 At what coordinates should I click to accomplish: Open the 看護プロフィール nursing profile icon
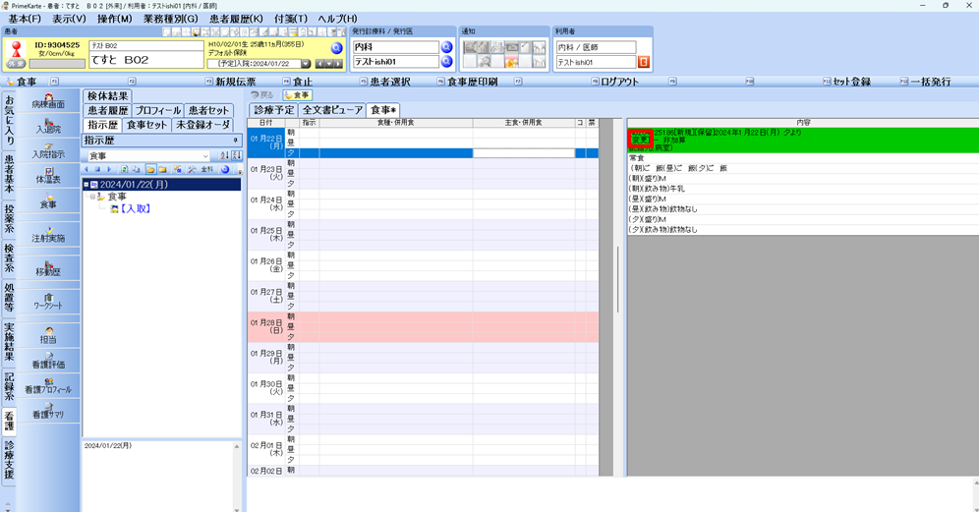pyautogui.click(x=48, y=385)
